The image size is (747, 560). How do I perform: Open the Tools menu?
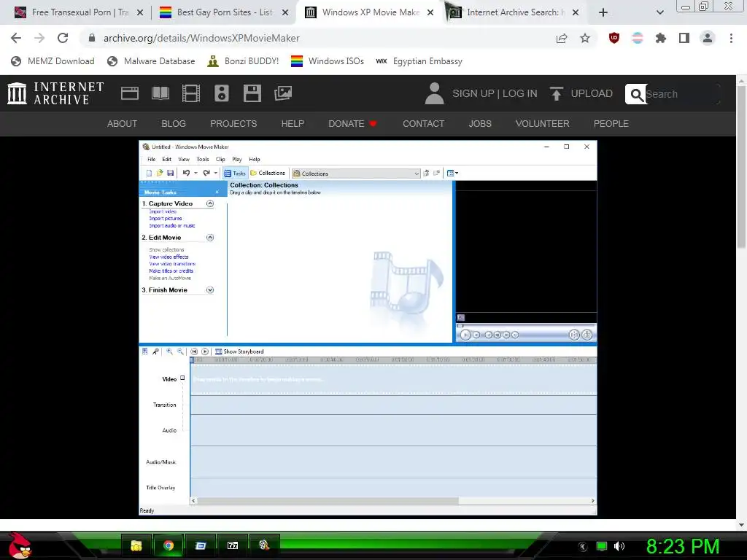click(203, 160)
